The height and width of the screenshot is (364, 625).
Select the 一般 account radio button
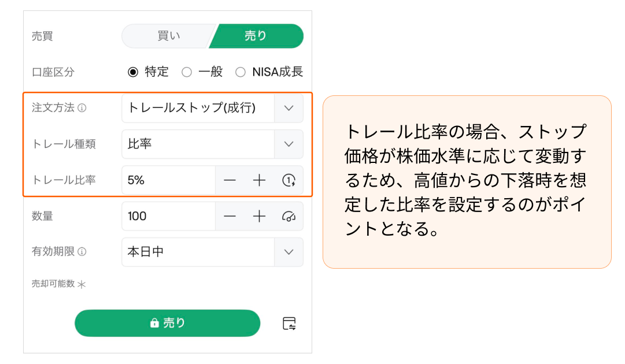pyautogui.click(x=187, y=72)
